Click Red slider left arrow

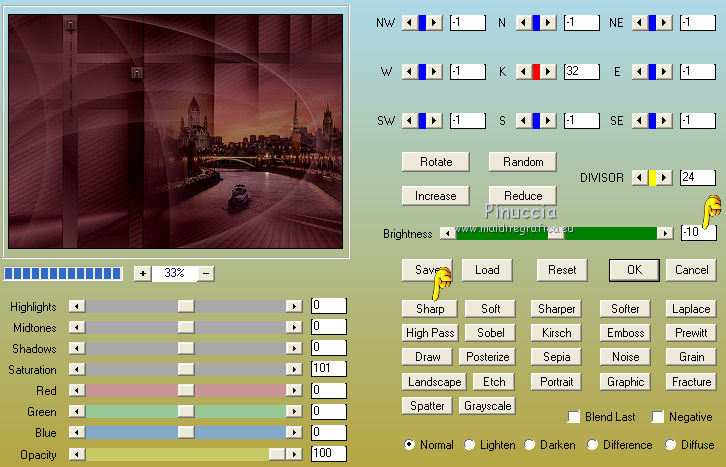77,391
